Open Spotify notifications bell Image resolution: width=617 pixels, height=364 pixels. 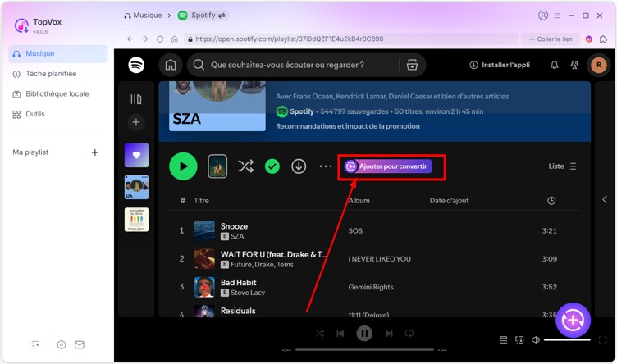coord(554,65)
